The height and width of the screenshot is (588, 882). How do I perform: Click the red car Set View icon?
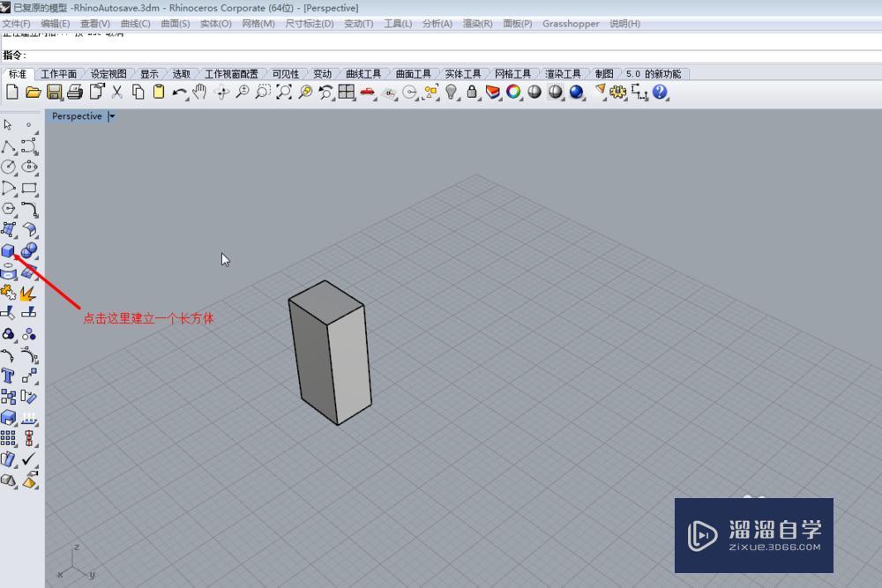tap(367, 93)
